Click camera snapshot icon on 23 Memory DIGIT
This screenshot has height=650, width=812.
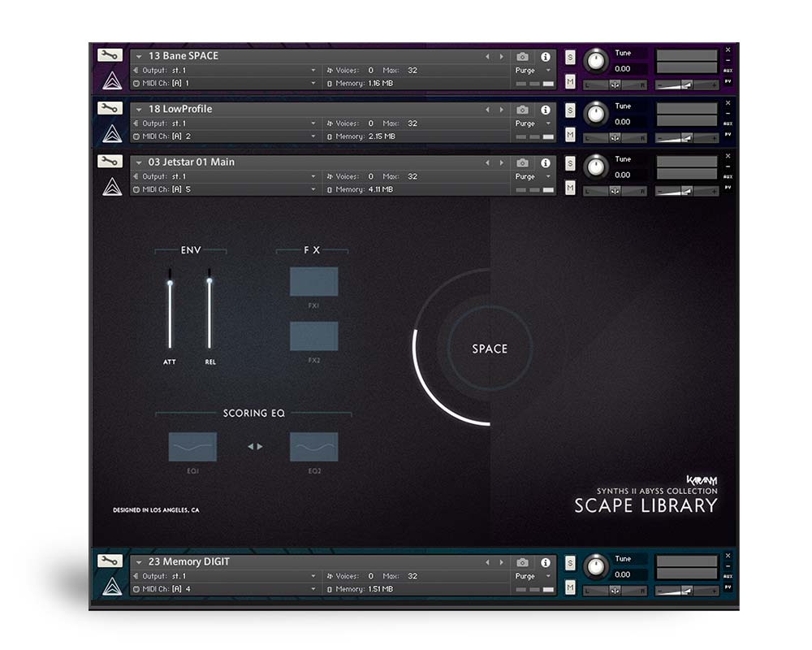522,562
